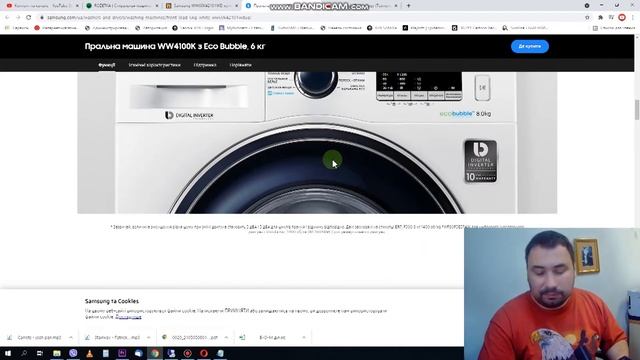Screen dimensions: 640x360
Task: Expand options for the pdf download
Action: tap(226, 338)
